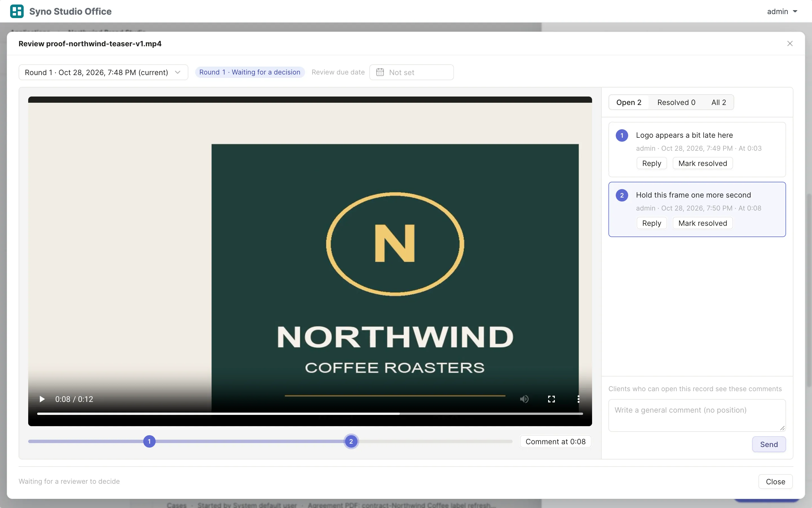Screen dimensions: 812x508
Task: Send the general comment
Action: (769, 444)
